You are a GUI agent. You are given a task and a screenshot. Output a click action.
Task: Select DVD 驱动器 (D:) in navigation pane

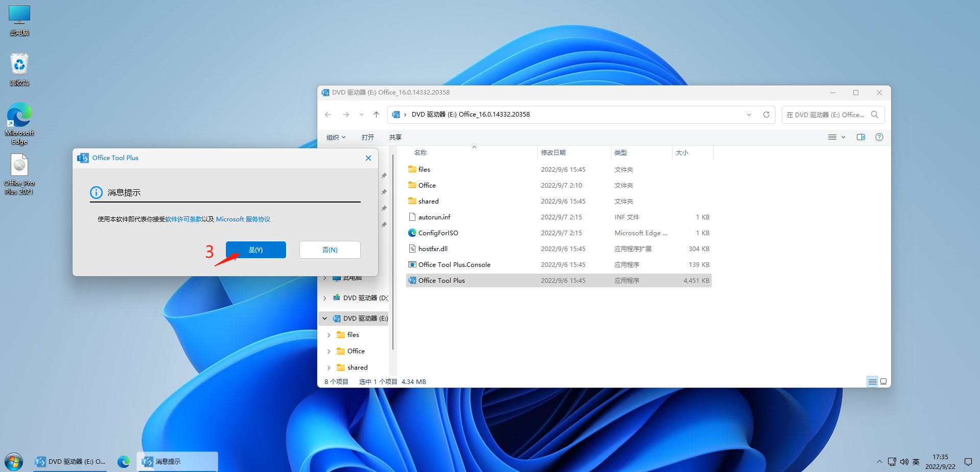pos(361,298)
